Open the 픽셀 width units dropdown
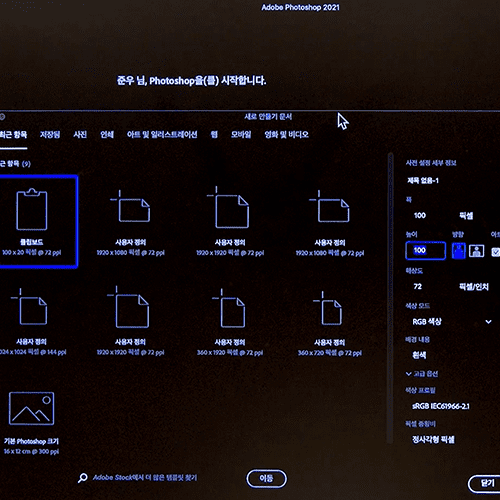This screenshot has height=500, width=500. [x=466, y=216]
